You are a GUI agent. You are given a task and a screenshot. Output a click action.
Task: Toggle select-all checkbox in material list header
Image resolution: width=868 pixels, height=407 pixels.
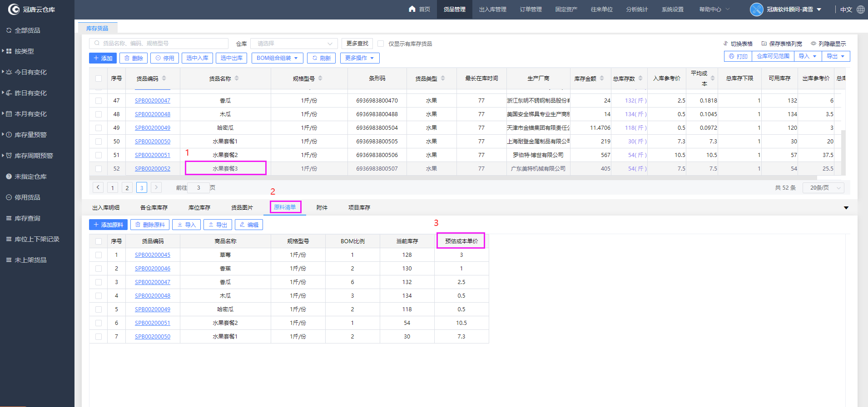[x=99, y=241]
